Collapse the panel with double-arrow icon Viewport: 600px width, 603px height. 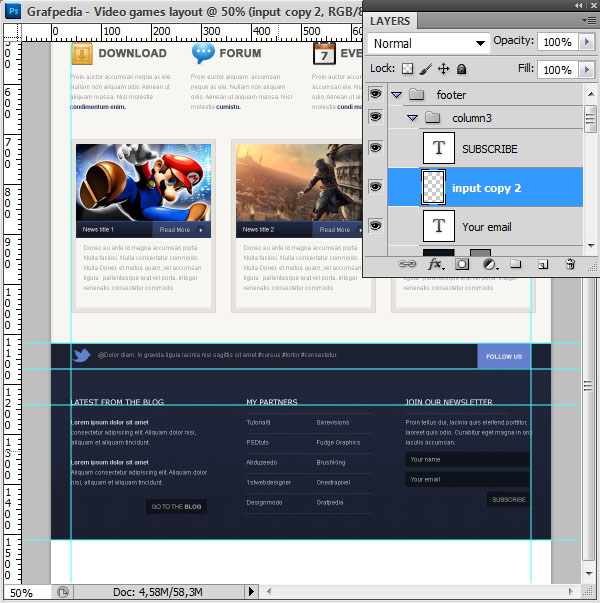578,5
